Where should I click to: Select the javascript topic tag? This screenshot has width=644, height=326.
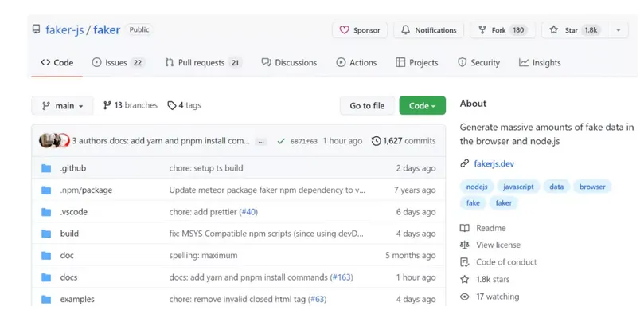(x=518, y=187)
